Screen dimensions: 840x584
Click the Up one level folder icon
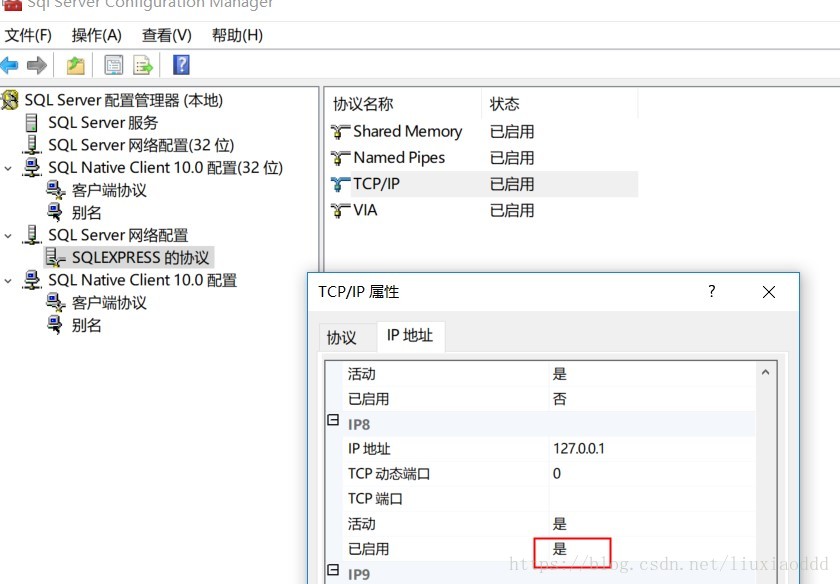[x=76, y=65]
